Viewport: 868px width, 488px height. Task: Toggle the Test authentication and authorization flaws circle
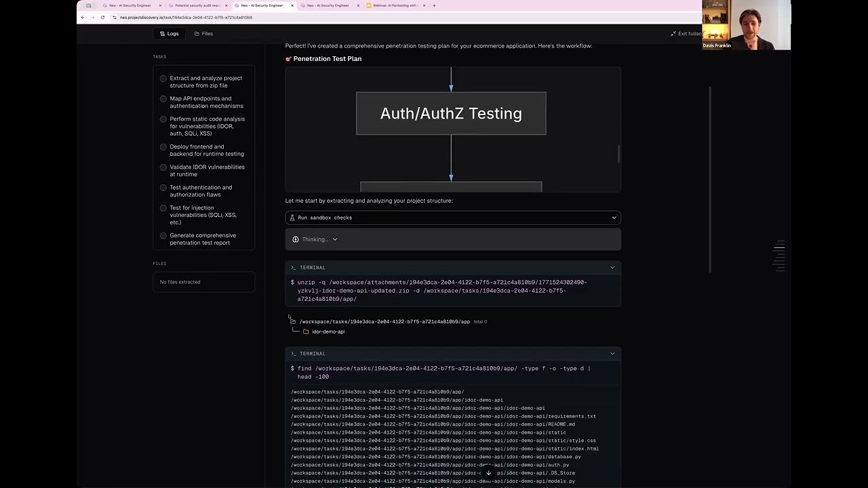pos(163,188)
